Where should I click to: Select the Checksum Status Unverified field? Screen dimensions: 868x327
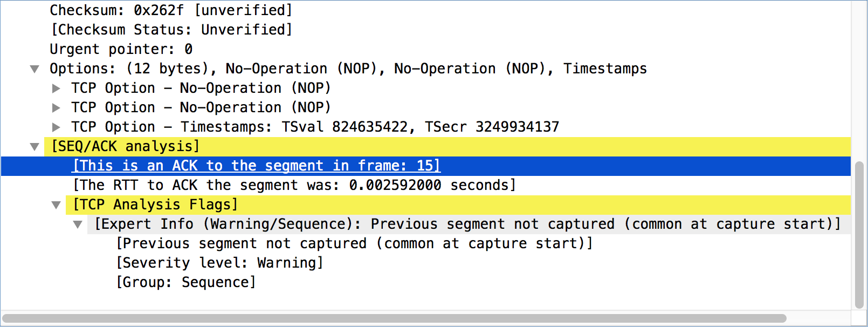click(x=170, y=30)
